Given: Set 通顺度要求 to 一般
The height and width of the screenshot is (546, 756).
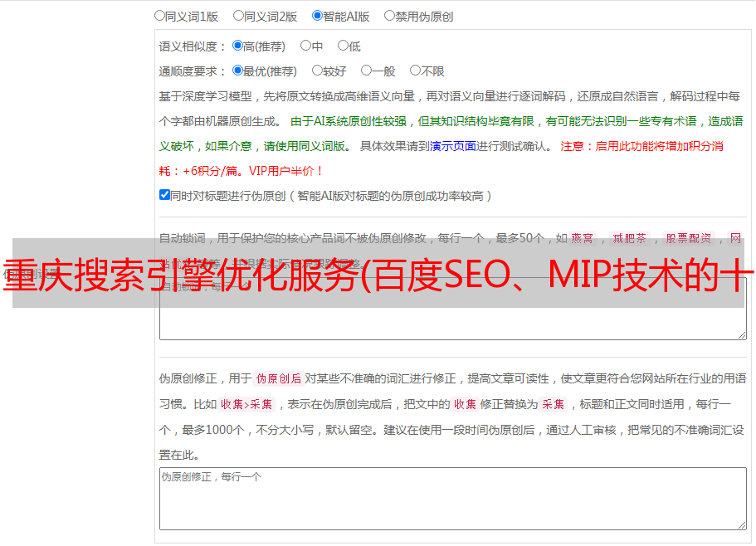Looking at the screenshot, I should [367, 71].
